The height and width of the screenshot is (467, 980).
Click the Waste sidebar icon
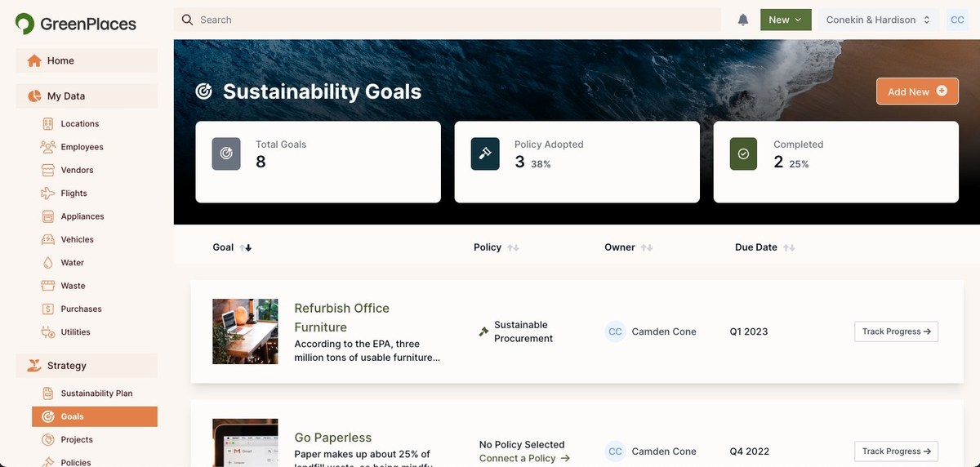tap(47, 286)
